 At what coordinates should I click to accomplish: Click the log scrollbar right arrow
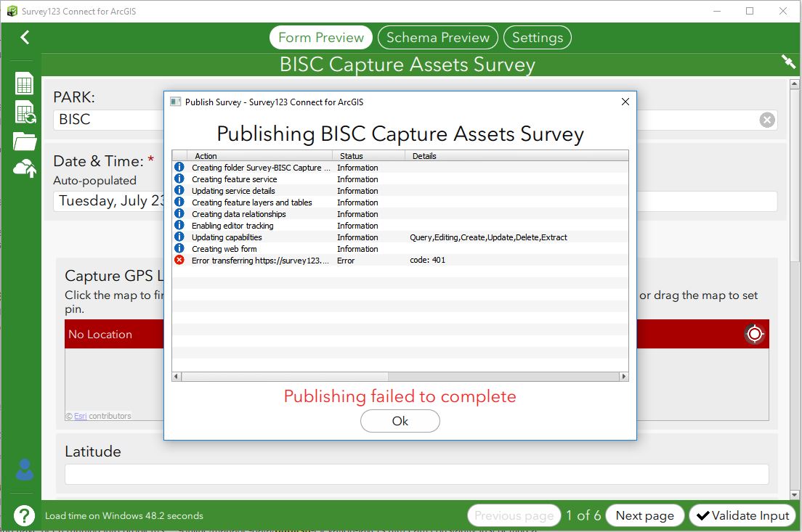[x=623, y=377]
